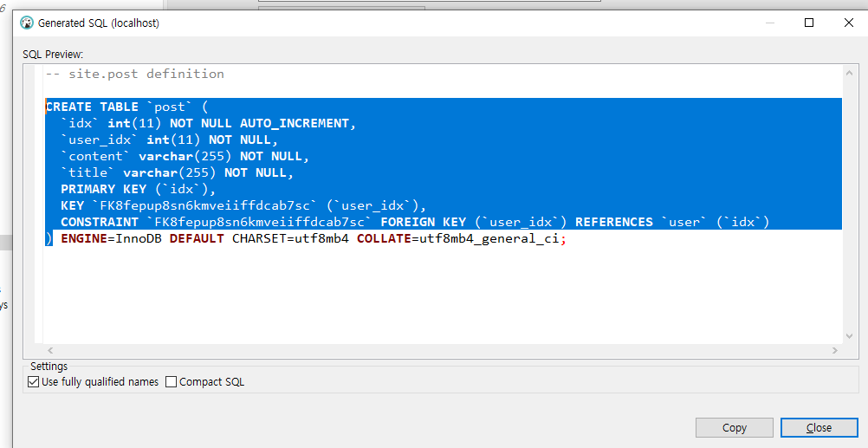Click the CREATE TABLE `post` line

coord(126,107)
